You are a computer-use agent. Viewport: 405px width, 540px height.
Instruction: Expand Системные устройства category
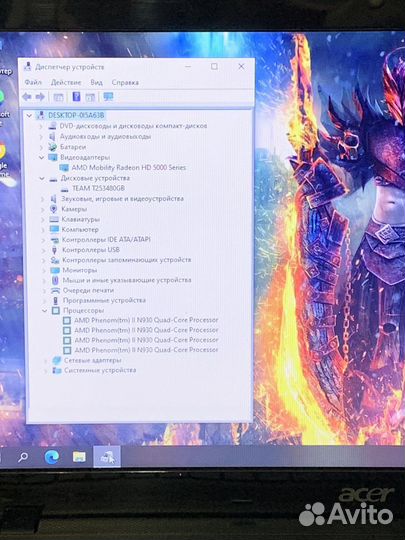pyautogui.click(x=46, y=371)
